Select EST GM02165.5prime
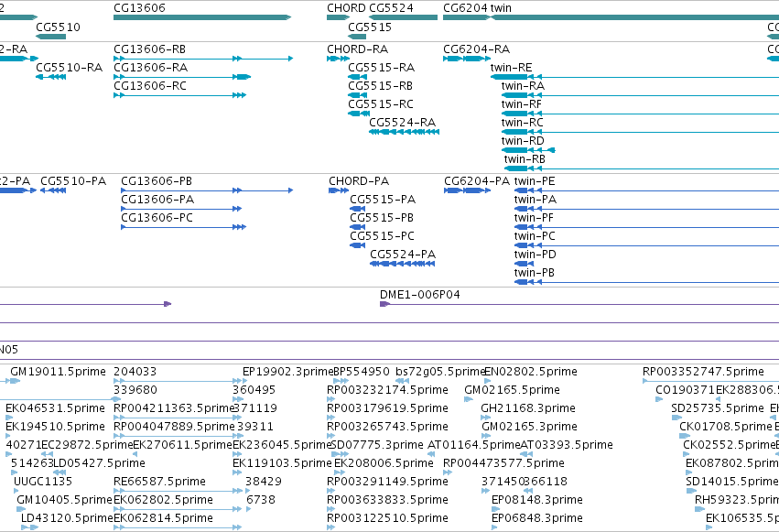Screen dimensions: 779x532 tap(512, 390)
